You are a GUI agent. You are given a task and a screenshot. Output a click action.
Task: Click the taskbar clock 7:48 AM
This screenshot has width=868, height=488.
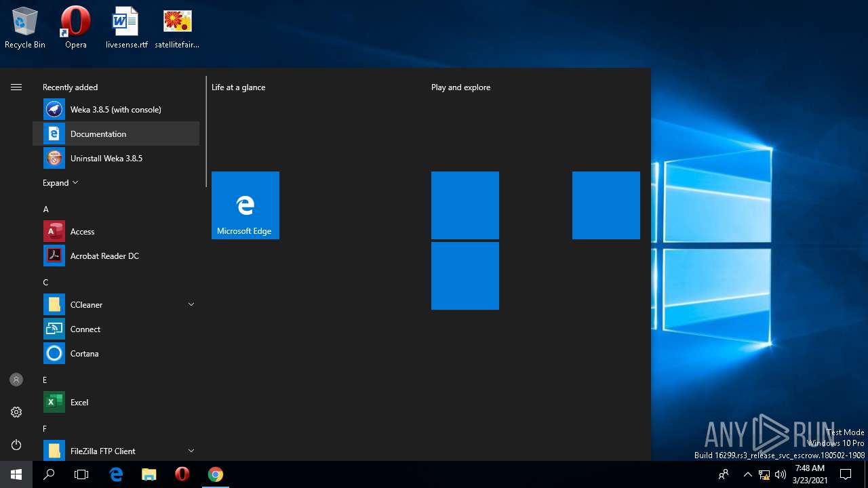click(810, 474)
